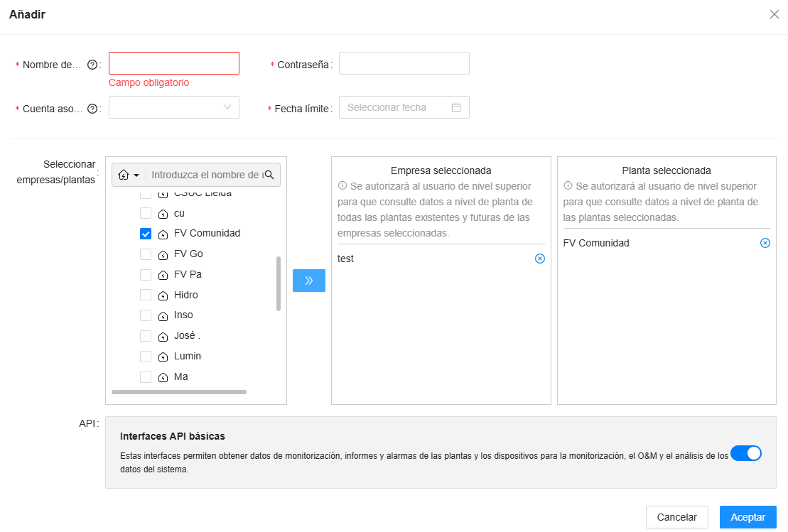The image size is (788, 532).
Task: Remove FV Comunidad from Planta seleccionada
Action: pos(765,243)
